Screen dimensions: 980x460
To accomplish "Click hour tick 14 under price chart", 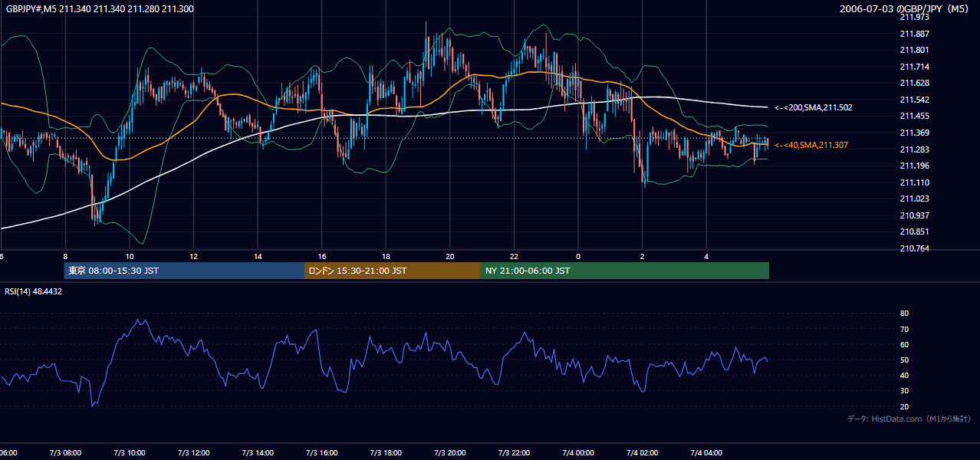I will coord(258,257).
